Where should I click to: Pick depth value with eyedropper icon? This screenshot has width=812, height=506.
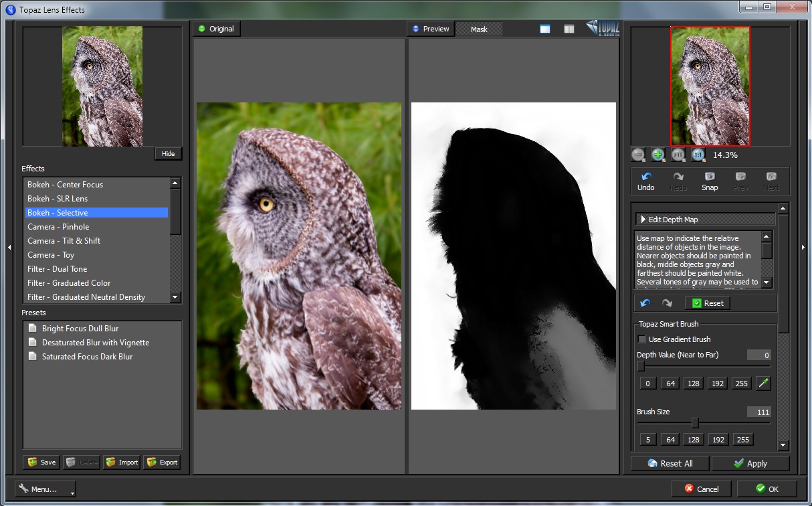[763, 384]
